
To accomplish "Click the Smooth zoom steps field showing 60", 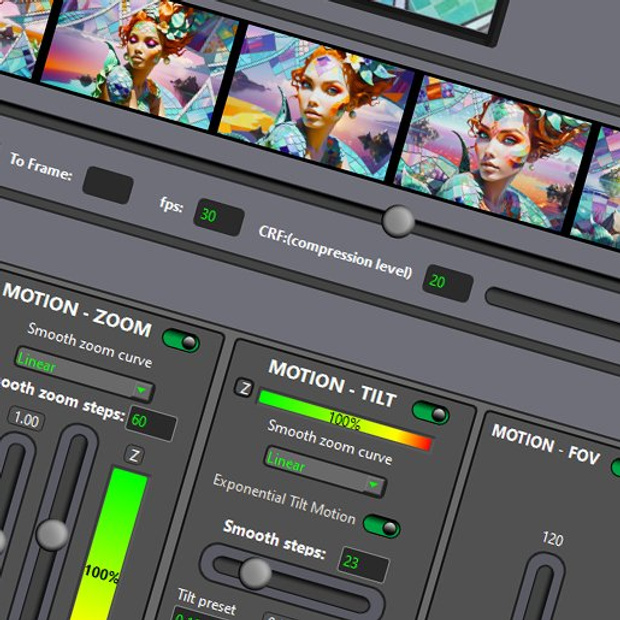I will [x=152, y=424].
